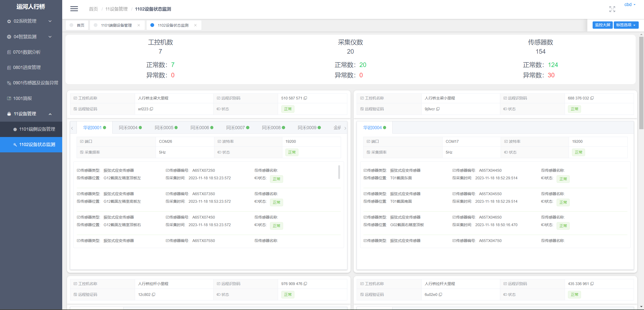This screenshot has height=310, width=644.
Task: Click the 04智慧监测 sidebar icon
Action: (9, 37)
